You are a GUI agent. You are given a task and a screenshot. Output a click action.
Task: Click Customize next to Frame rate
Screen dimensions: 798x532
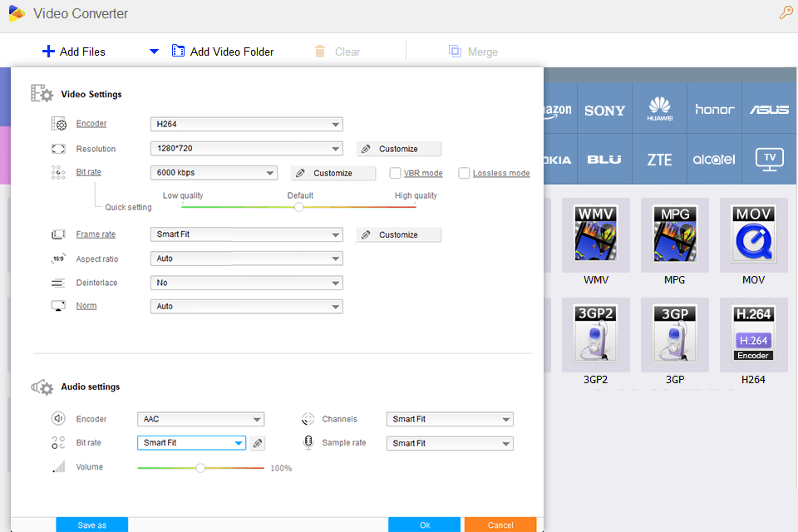click(398, 234)
